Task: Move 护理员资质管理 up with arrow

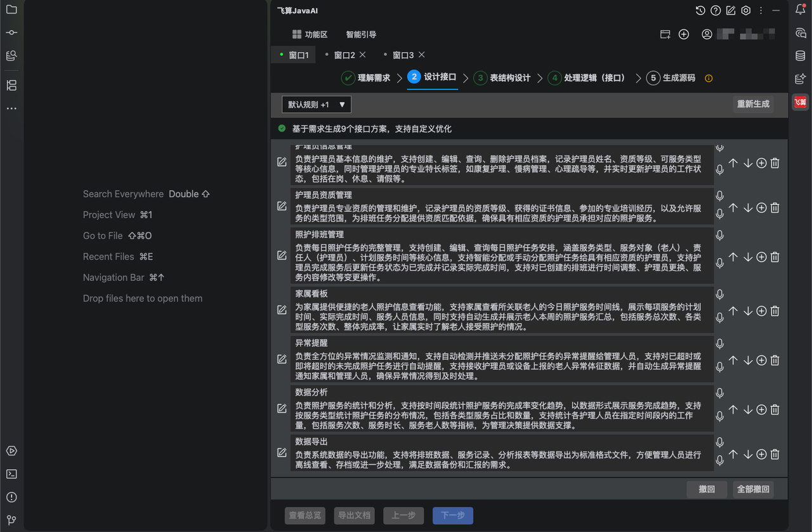Action: coord(733,208)
